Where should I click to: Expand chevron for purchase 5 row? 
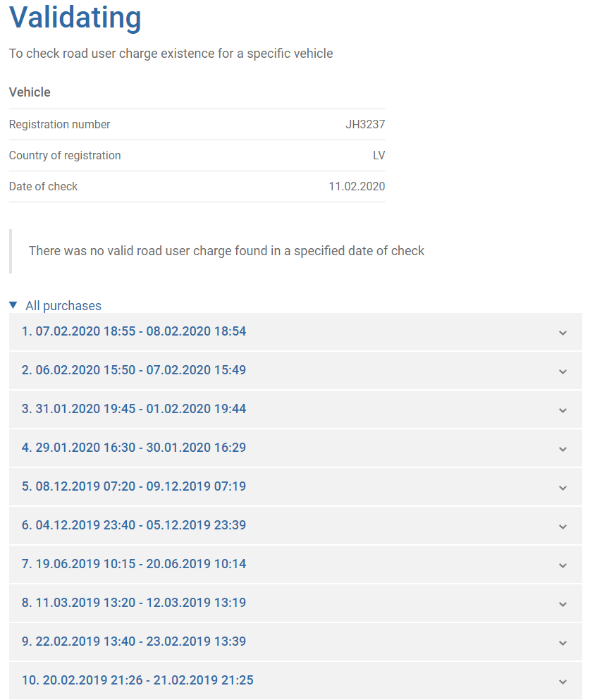[x=563, y=488]
